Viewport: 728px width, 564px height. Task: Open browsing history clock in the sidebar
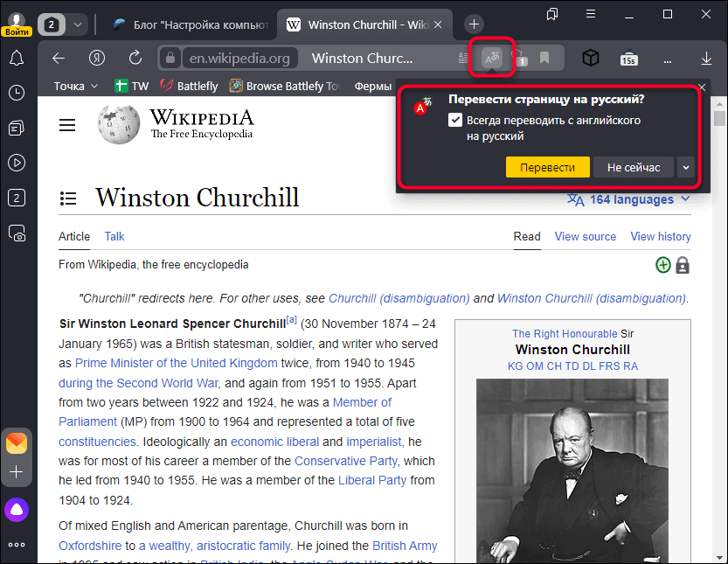click(x=17, y=93)
